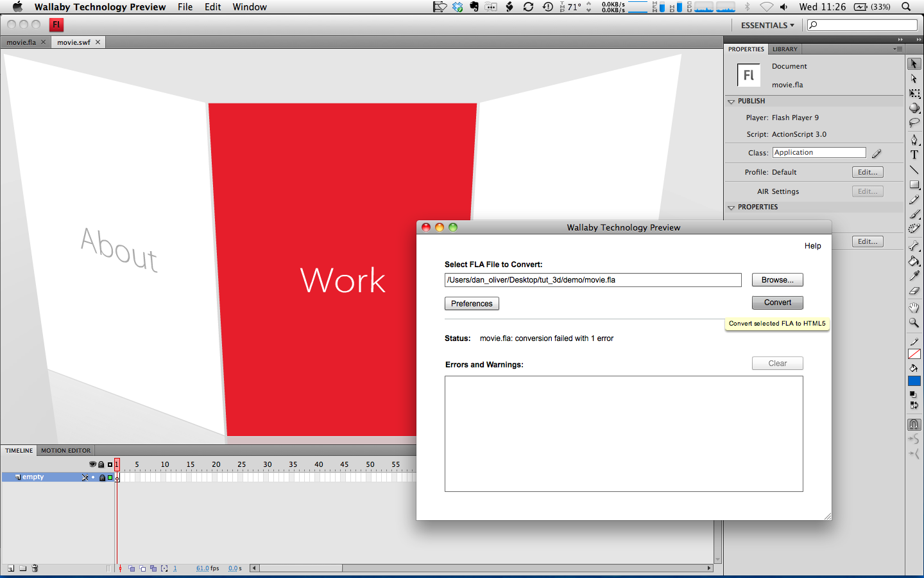Toggle the Snap to Objects magnet
This screenshot has width=924, height=578.
pyautogui.click(x=914, y=425)
